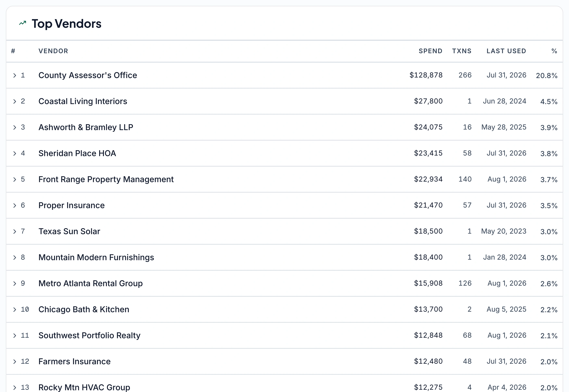Image resolution: width=569 pixels, height=392 pixels.
Task: Click the $12,480 spend amount
Action: coord(428,362)
